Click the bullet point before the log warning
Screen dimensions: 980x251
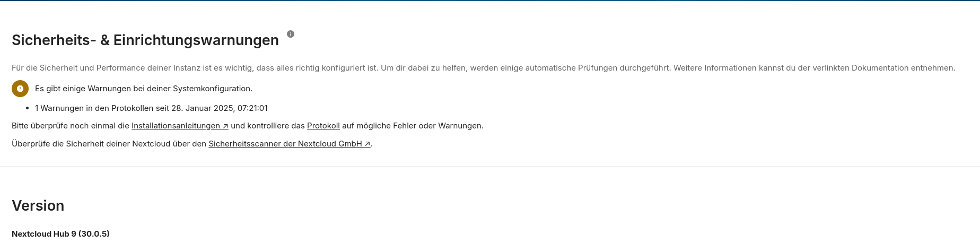click(x=27, y=108)
